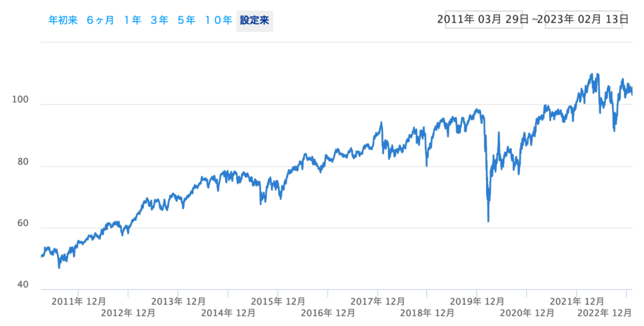Select the 年初来 range tab
The image size is (644, 326).
(x=63, y=20)
